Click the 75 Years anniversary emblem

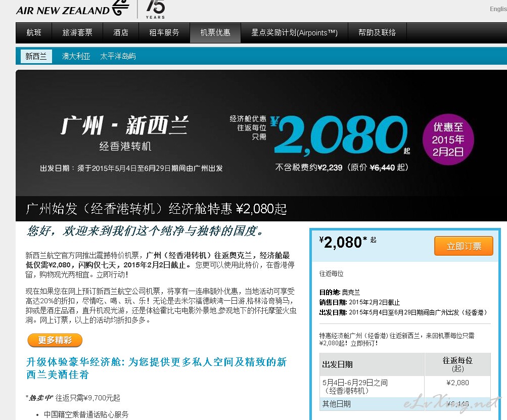point(155,9)
